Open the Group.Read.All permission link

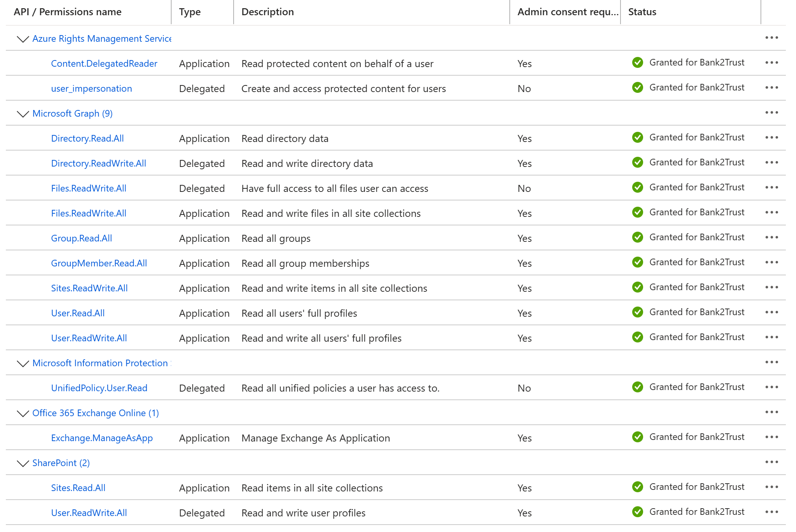point(82,238)
